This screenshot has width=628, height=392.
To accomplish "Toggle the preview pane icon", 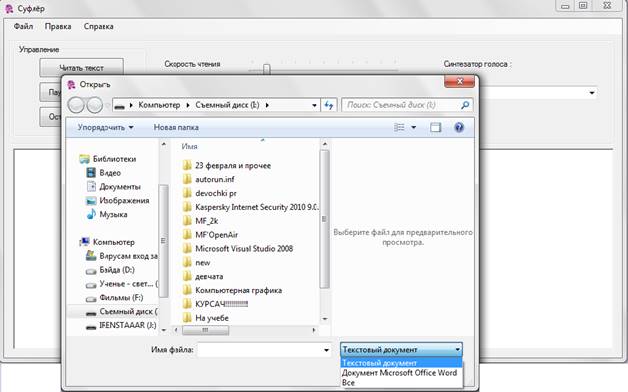I will (435, 127).
